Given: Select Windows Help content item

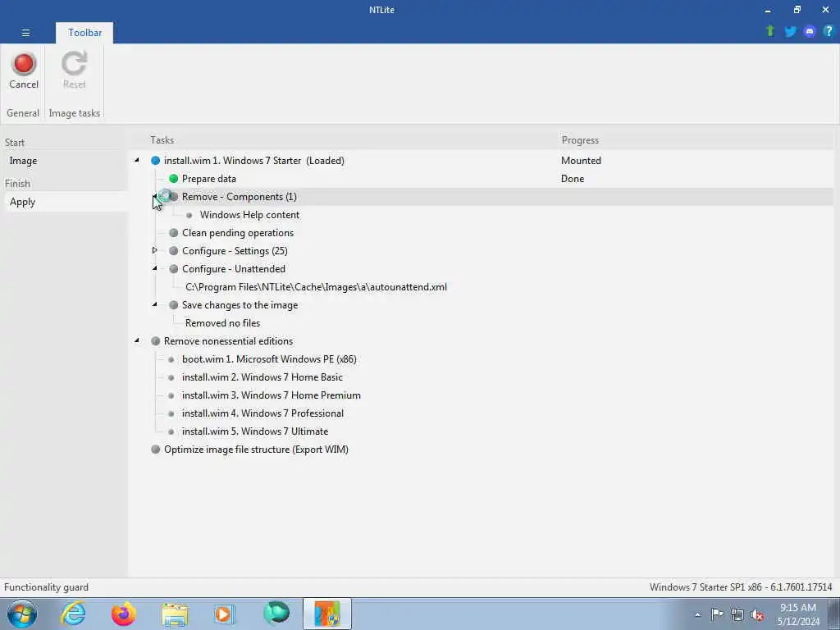Looking at the screenshot, I should 249,215.
